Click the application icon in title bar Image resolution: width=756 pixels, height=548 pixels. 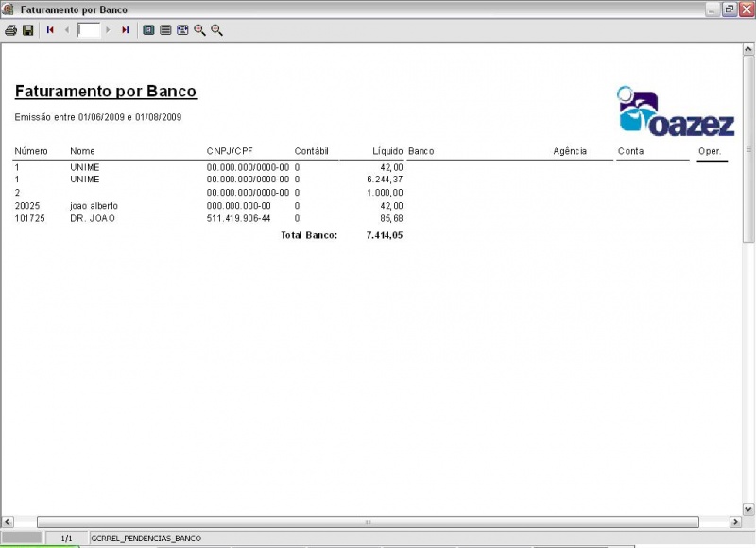coord(9,9)
